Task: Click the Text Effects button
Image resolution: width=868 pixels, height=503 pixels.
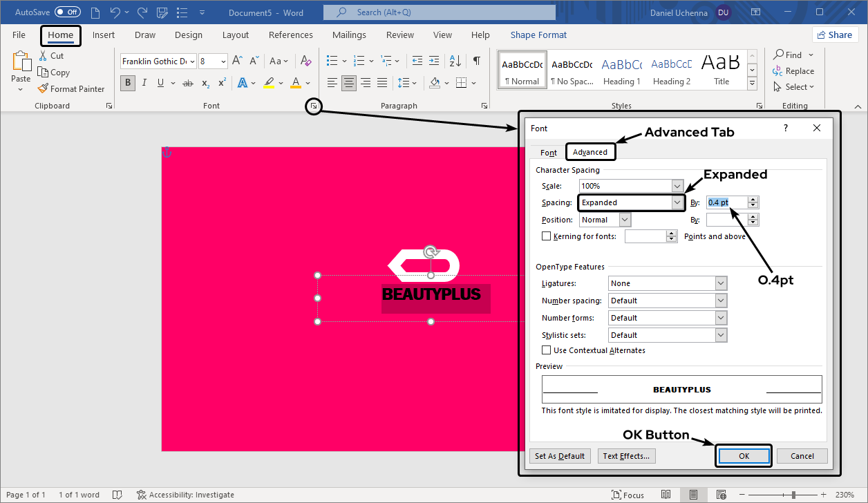Action: pyautogui.click(x=625, y=456)
